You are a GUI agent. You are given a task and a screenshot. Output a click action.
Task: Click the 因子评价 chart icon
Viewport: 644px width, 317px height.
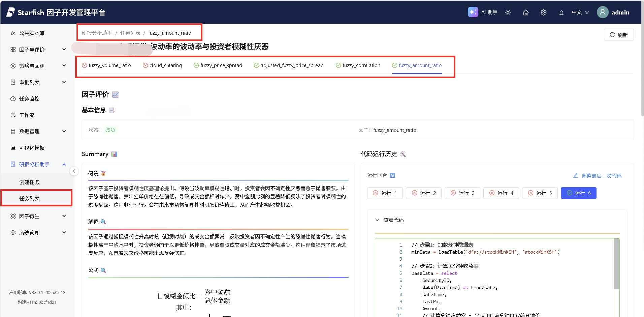[x=115, y=94]
